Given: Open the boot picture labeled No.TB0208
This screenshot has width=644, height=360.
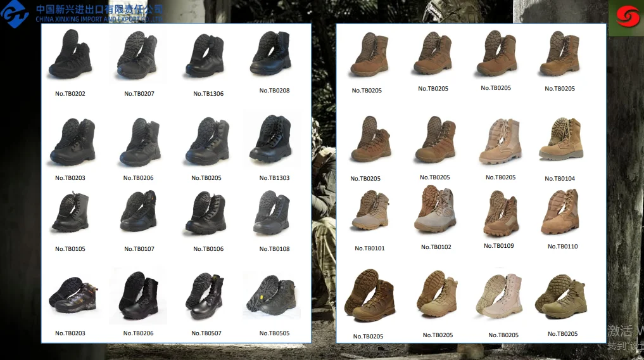Looking at the screenshot, I should tap(274, 55).
